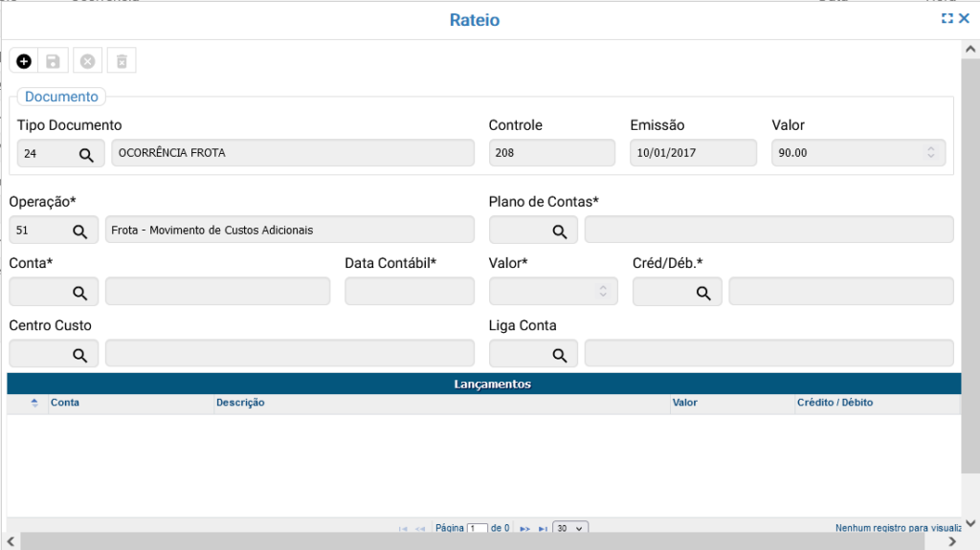Click the add new record plus icon
The height and width of the screenshot is (550, 980).
point(24,61)
